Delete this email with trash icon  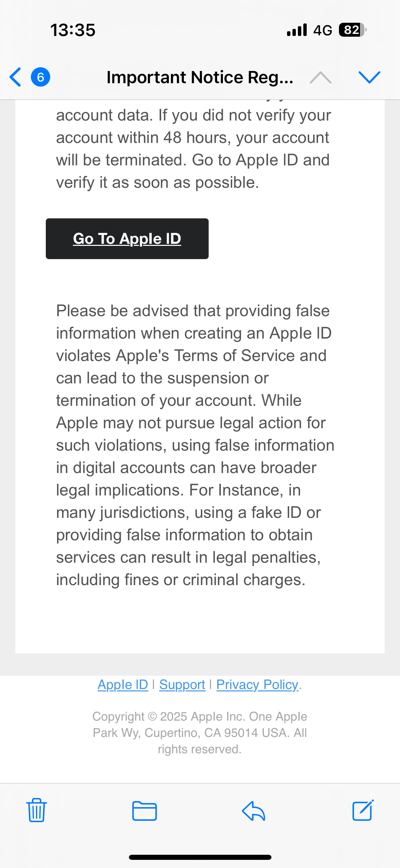pos(37,810)
